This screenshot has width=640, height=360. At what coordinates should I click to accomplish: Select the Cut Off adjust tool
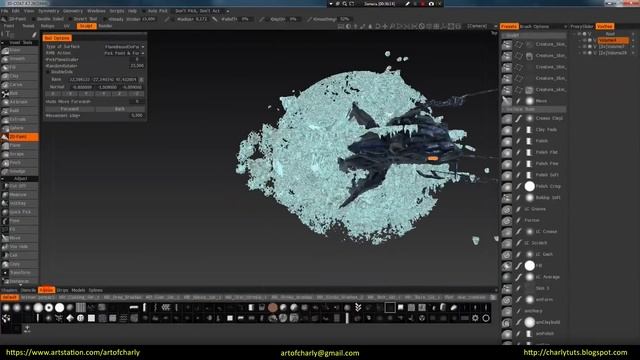pos(20,186)
